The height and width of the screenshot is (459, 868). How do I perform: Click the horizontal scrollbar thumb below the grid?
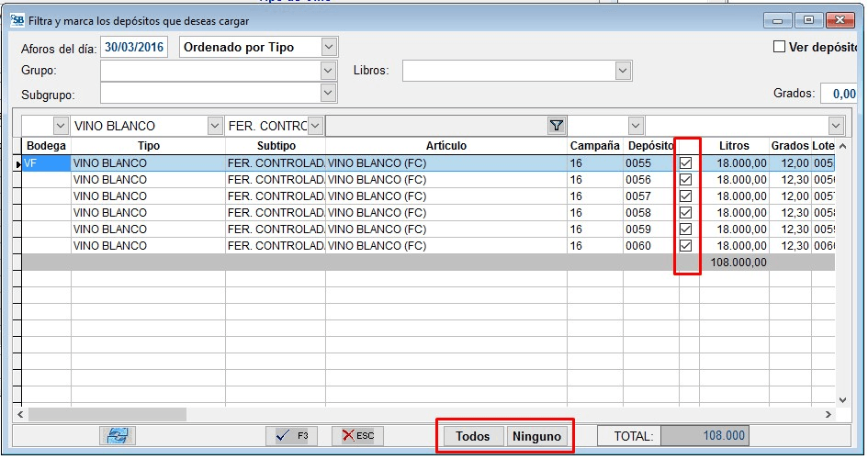coord(106,415)
